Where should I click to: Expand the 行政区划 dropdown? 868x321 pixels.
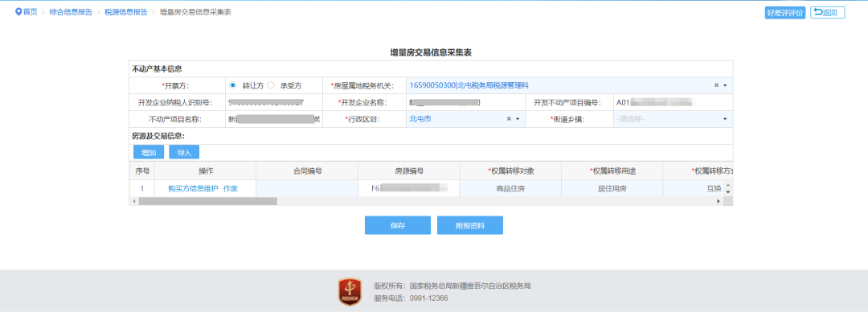[x=518, y=119]
